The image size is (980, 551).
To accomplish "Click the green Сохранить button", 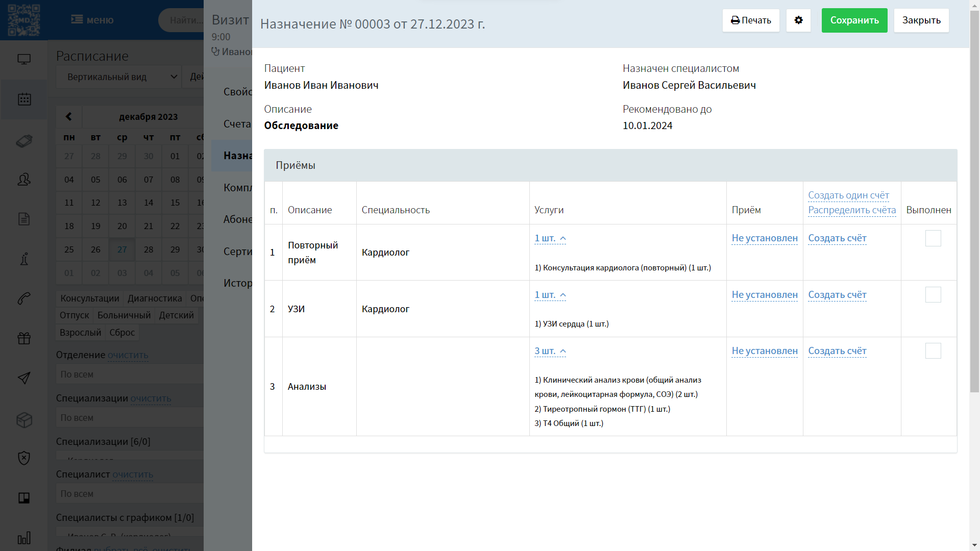I will point(854,20).
